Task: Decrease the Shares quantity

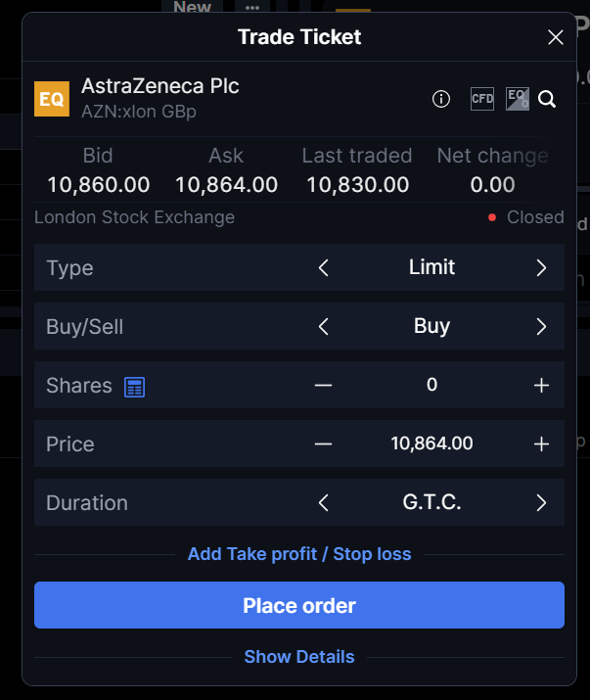Action: tap(324, 386)
